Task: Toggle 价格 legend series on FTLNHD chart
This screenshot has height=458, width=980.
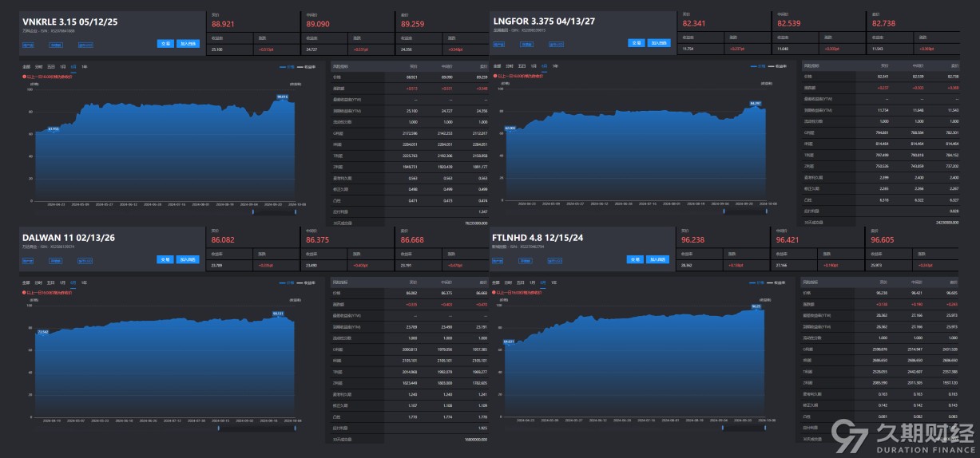Action: pos(759,282)
